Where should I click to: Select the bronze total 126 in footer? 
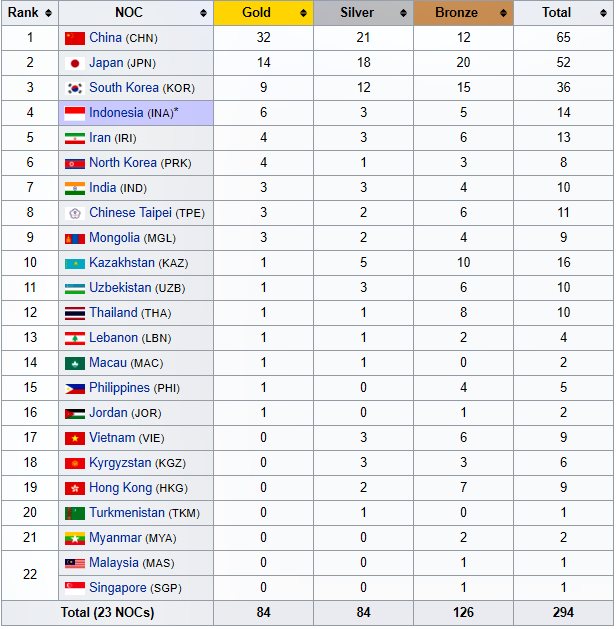(x=464, y=613)
